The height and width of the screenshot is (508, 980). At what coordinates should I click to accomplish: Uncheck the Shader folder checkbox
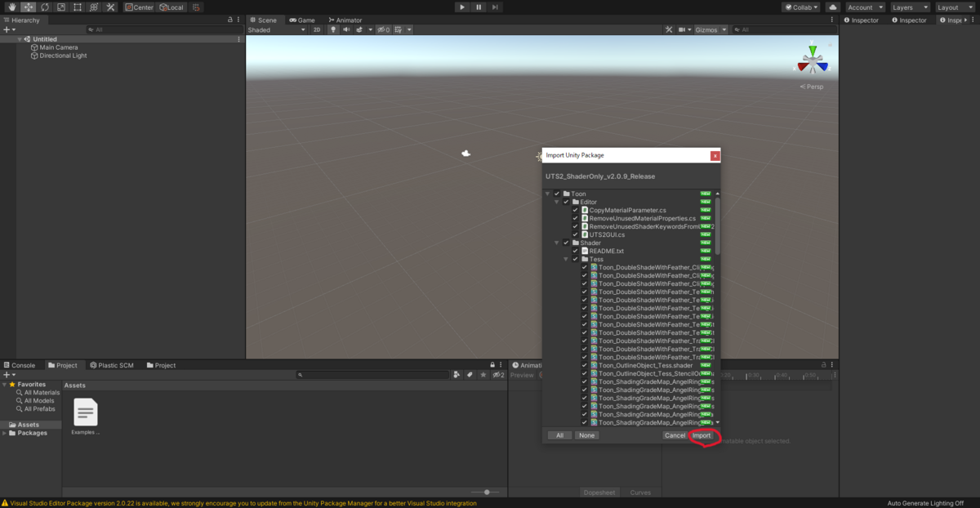pyautogui.click(x=566, y=243)
